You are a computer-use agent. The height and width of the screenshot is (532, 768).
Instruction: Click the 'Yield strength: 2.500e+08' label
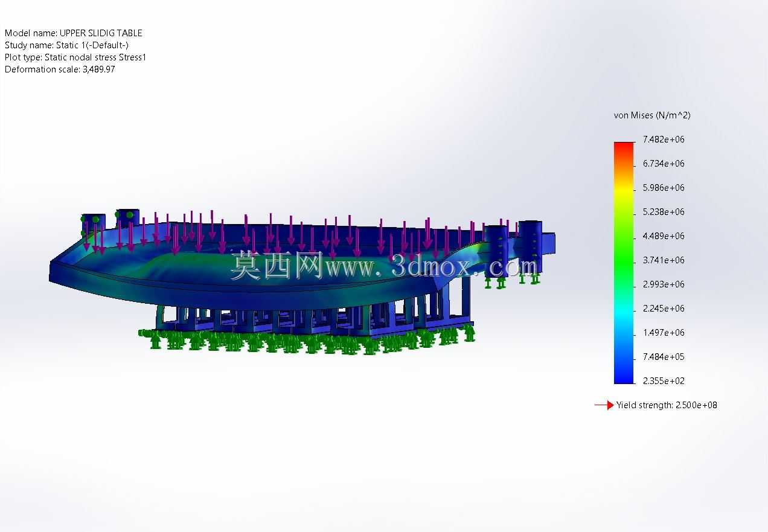pyautogui.click(x=667, y=405)
